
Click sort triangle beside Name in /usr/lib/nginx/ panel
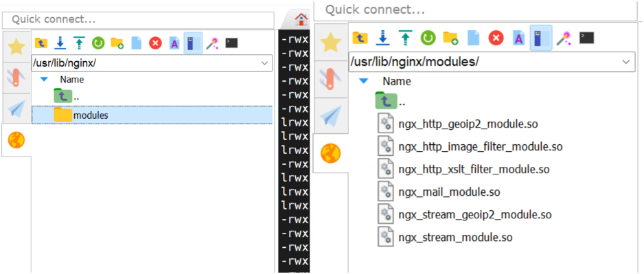pos(44,79)
